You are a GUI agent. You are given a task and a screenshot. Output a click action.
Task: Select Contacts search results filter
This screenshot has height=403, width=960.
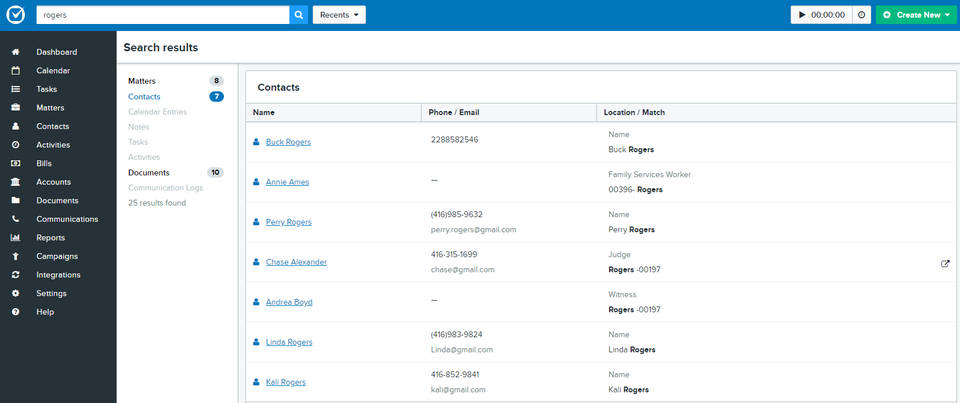[144, 97]
